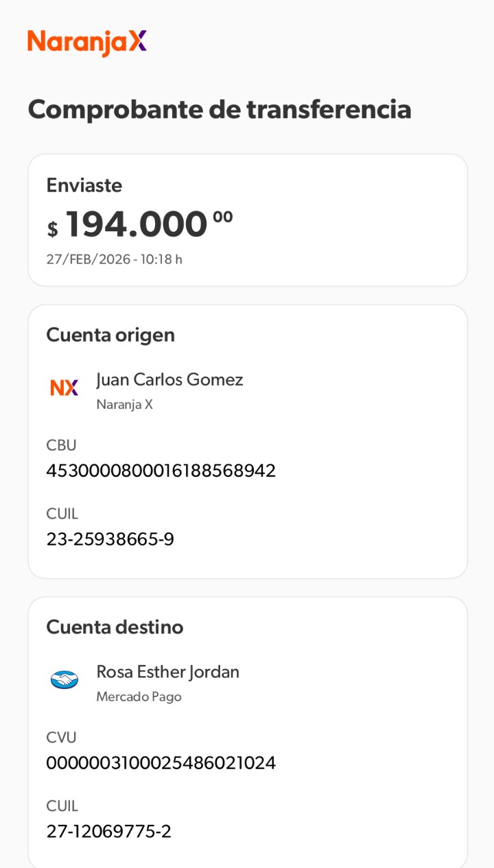
Task: Tap the Cuenta destino section title
Action: pyautogui.click(x=115, y=627)
